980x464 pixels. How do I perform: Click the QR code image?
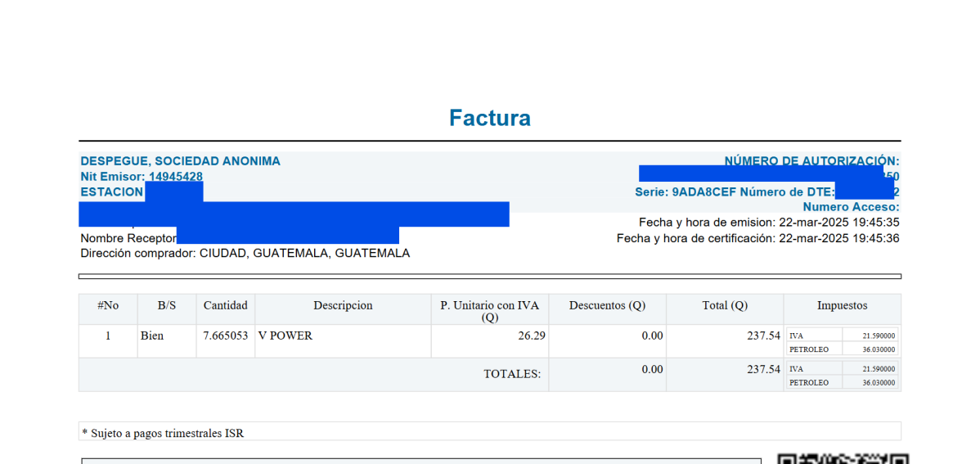(843, 458)
